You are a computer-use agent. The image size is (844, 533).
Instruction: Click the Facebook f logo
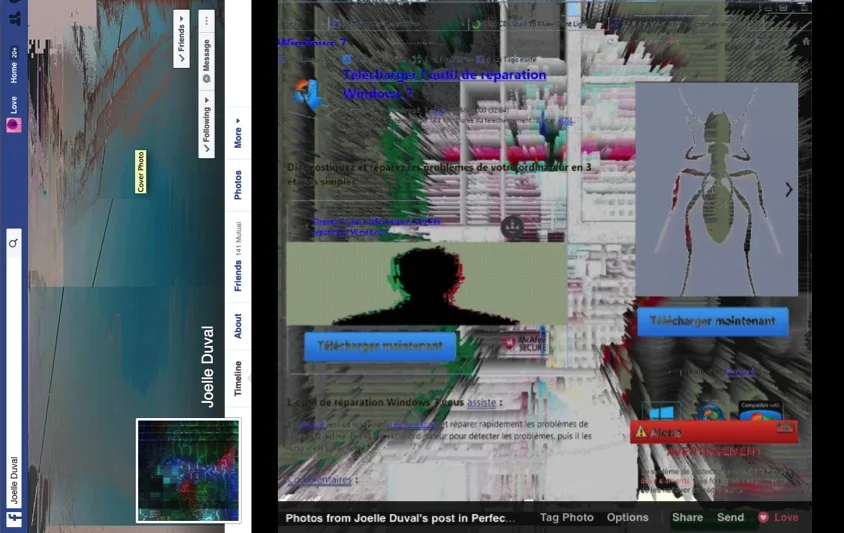(x=13, y=518)
